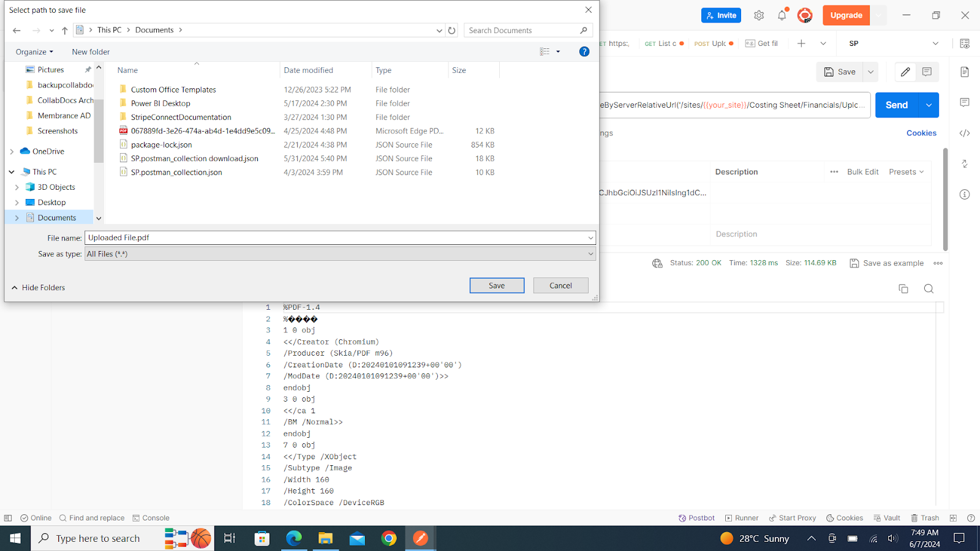Open the notifications bell in Postman
The height and width of the screenshot is (551, 980).
pyautogui.click(x=782, y=15)
